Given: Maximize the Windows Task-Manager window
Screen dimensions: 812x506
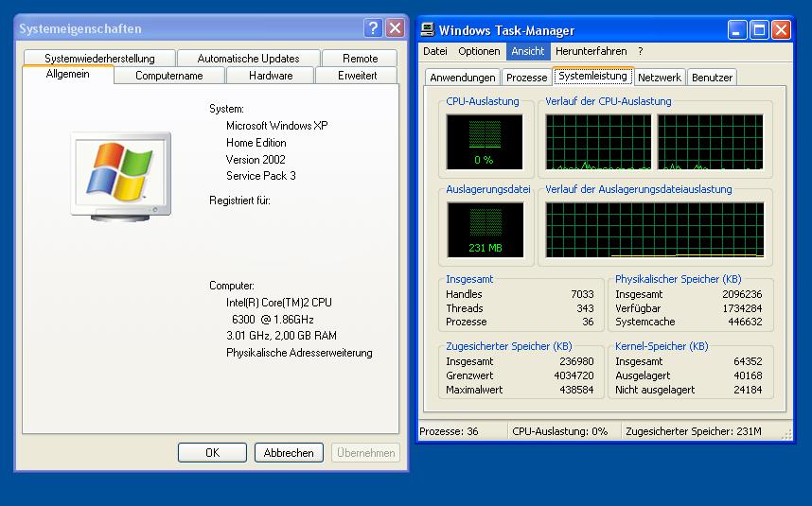Looking at the screenshot, I should (x=759, y=30).
